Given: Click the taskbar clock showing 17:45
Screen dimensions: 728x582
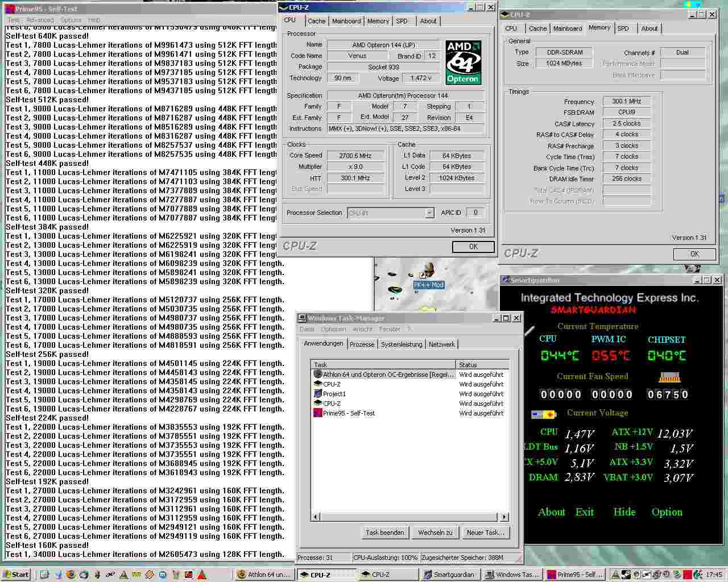Looking at the screenshot, I should 714,575.
